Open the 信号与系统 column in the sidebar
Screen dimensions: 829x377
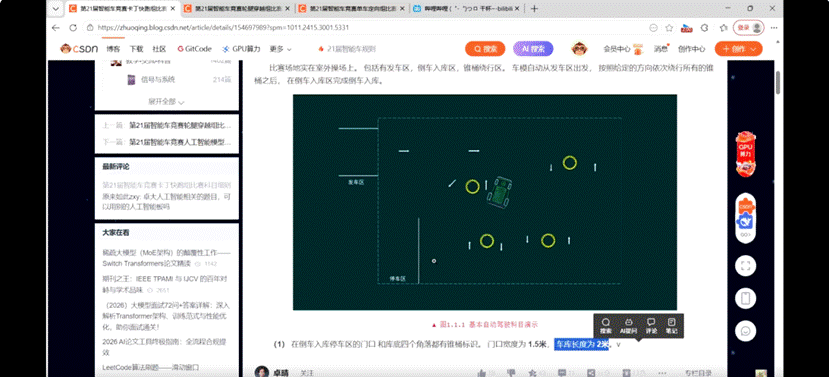158,80
